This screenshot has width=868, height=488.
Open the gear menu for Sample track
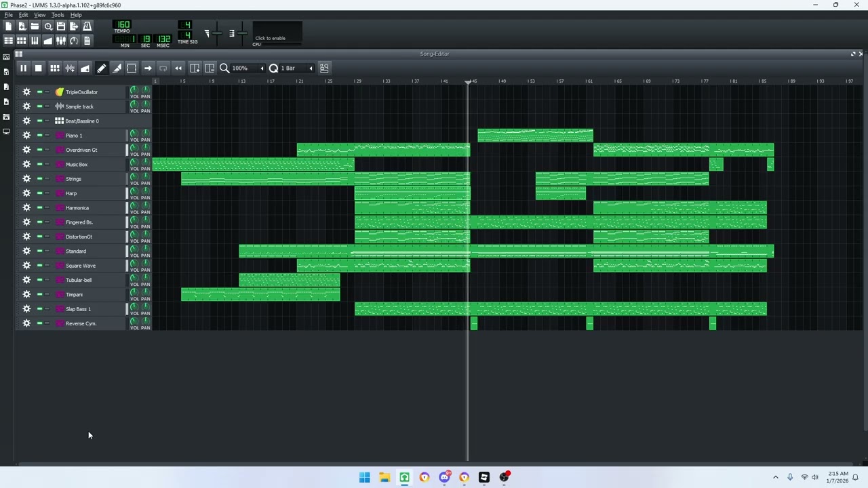click(26, 106)
